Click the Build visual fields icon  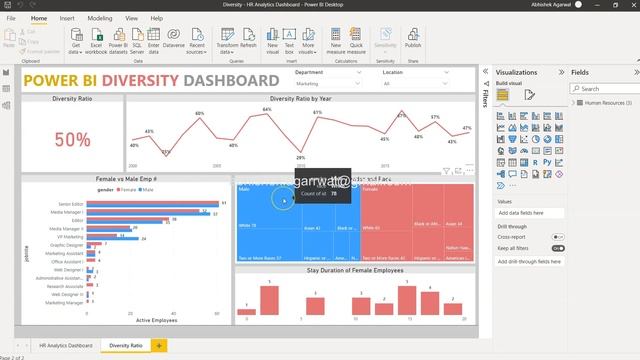coord(502,95)
